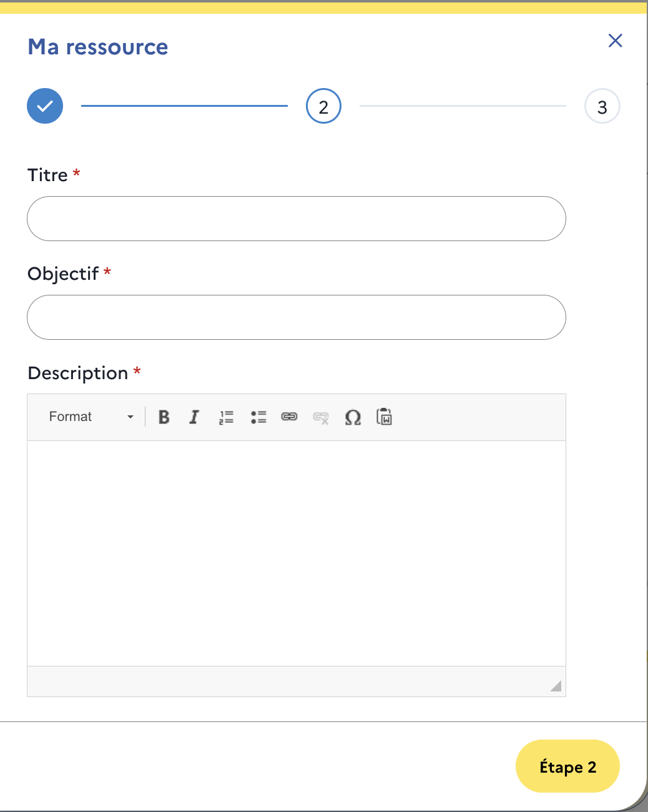
Task: Click the unlink icon in the toolbar
Action: pos(321,417)
